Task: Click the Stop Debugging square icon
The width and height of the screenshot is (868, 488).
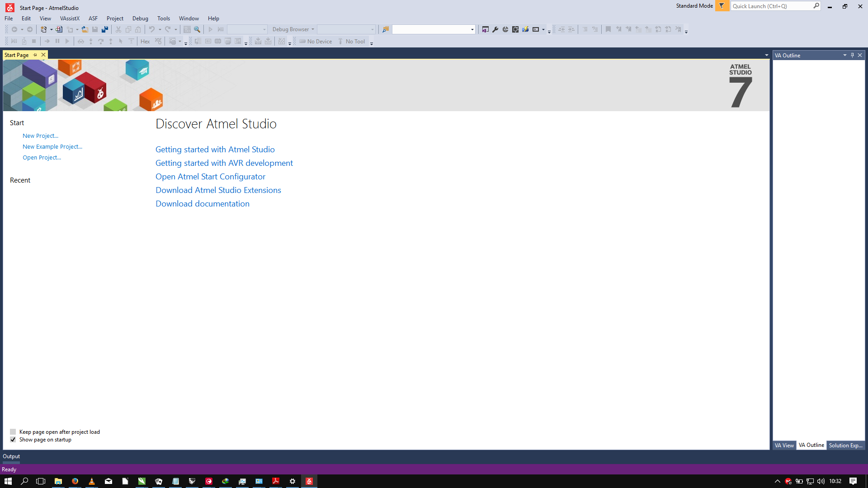Action: click(34, 42)
